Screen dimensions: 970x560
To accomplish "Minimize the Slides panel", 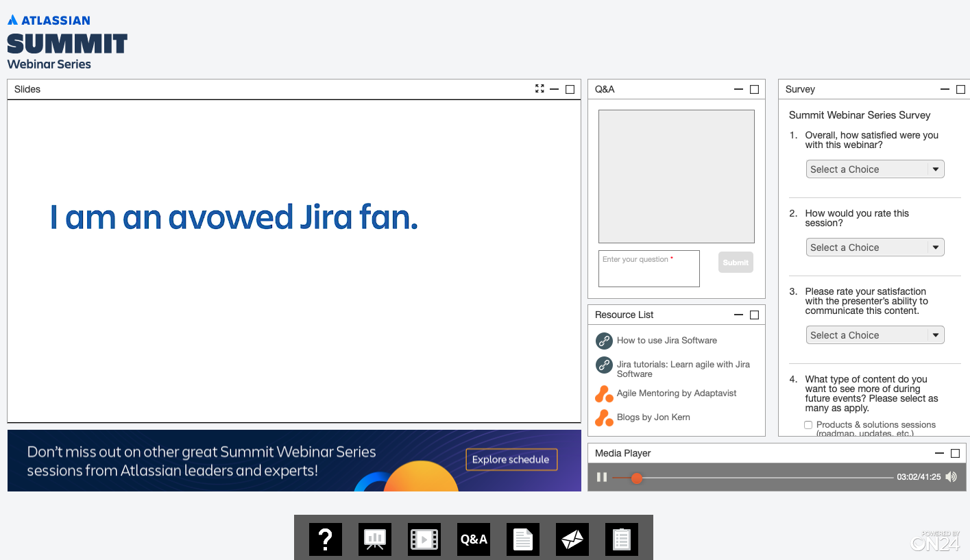I will point(555,89).
